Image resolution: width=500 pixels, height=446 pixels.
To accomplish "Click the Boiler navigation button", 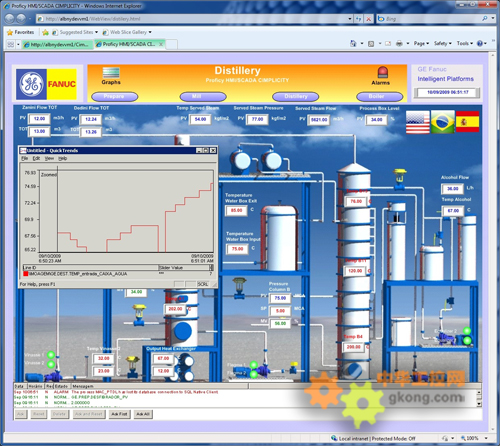I will tap(379, 97).
